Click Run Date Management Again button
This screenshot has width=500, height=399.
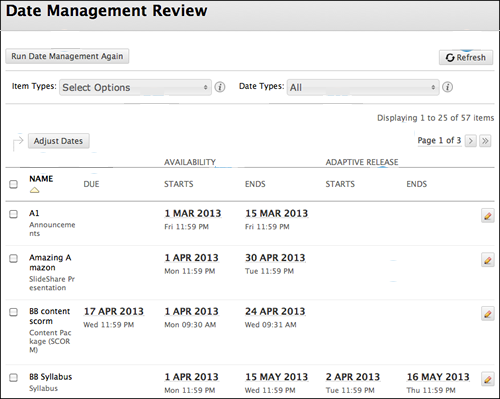point(67,56)
